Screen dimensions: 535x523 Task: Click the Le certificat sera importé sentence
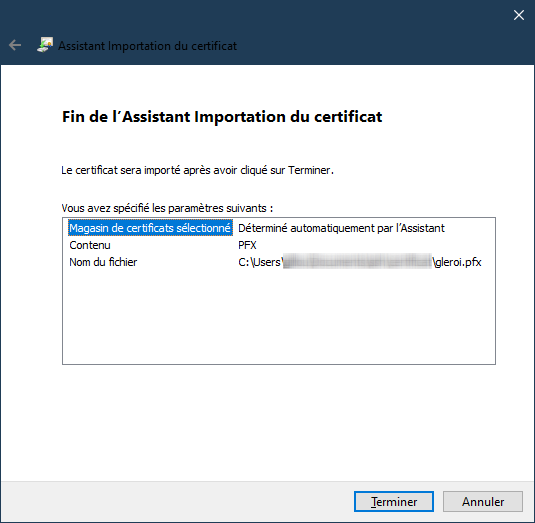pyautogui.click(x=198, y=170)
